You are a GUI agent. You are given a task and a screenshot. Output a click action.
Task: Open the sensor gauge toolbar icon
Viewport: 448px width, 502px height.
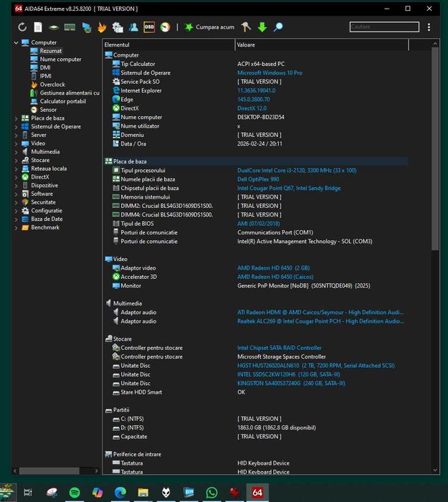click(165, 27)
